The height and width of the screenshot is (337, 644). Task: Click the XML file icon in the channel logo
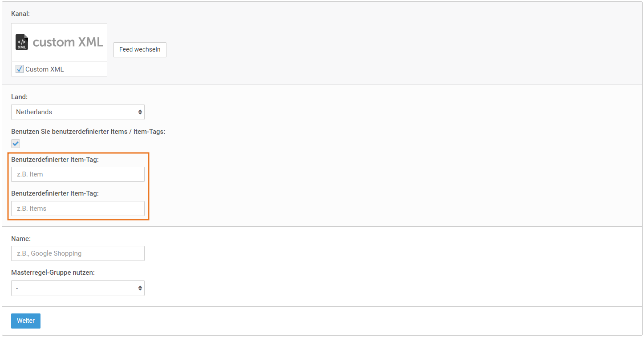point(22,42)
